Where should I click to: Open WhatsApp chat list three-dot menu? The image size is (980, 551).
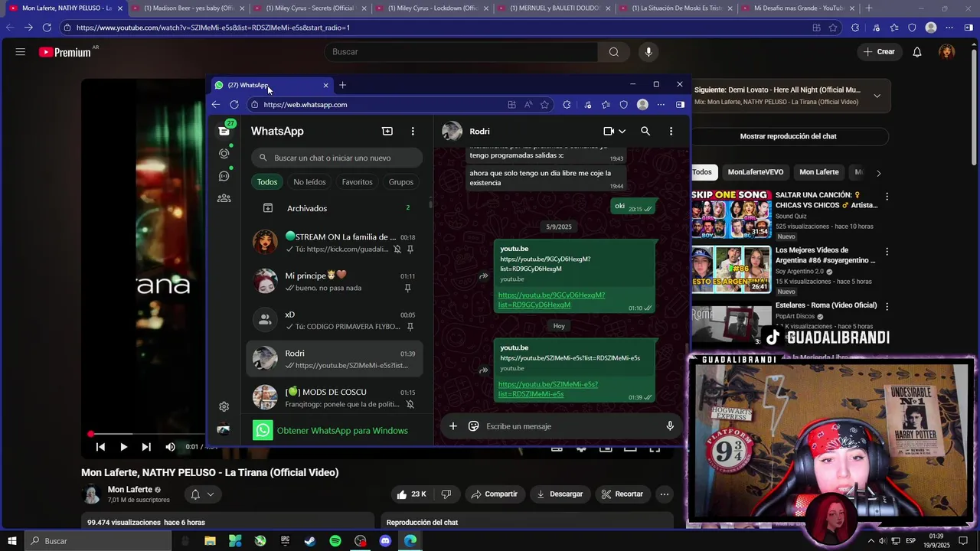[413, 131]
